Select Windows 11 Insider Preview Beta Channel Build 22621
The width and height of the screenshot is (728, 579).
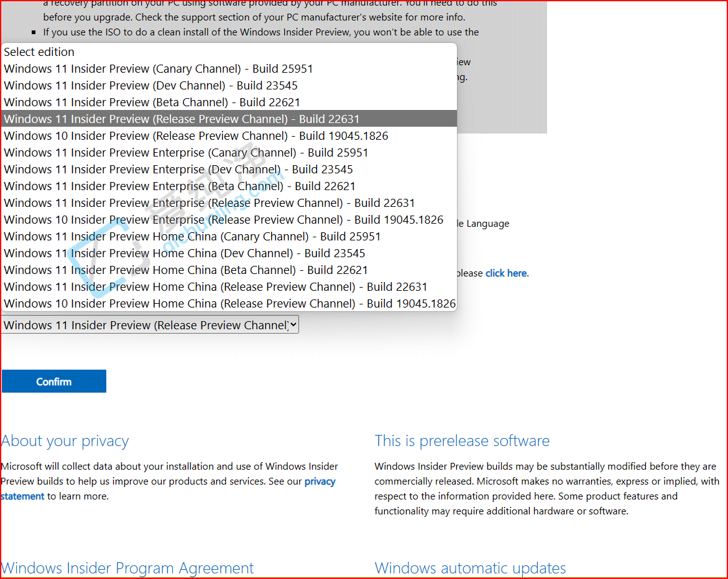click(152, 102)
